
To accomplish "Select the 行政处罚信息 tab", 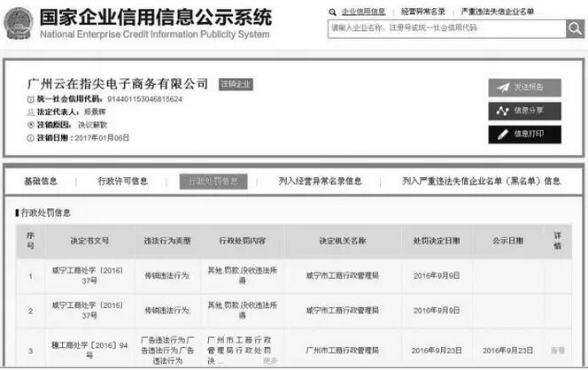I will click(x=213, y=181).
